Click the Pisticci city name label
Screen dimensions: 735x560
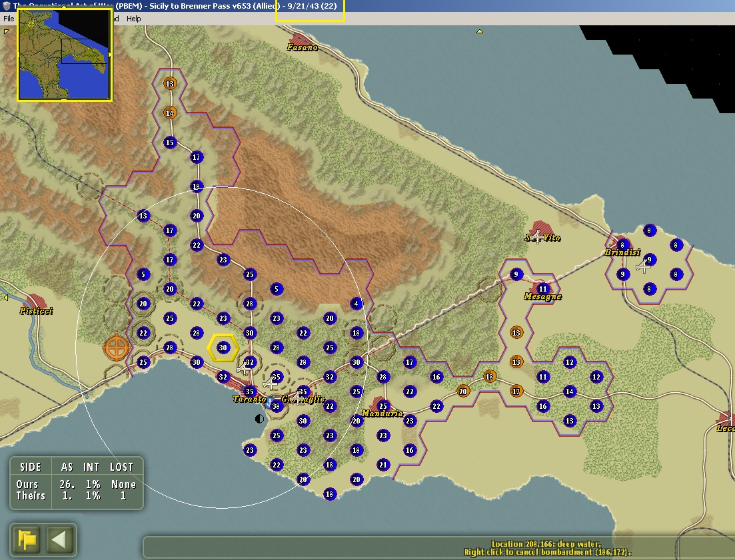coord(36,311)
